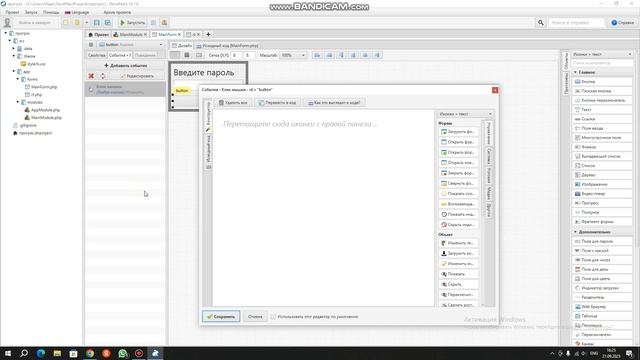This screenshot has width=640, height=360.
Task: Select Всплывающая action in dialog
Action: pyautogui.click(x=458, y=204)
